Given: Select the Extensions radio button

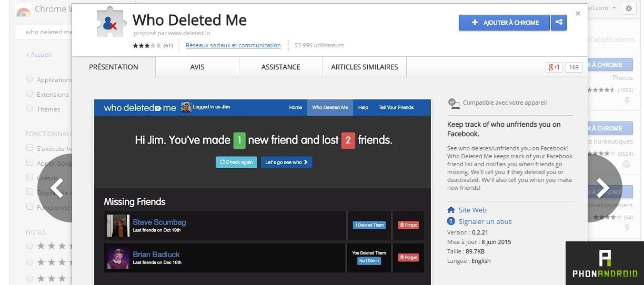Looking at the screenshot, I should pyautogui.click(x=30, y=94).
